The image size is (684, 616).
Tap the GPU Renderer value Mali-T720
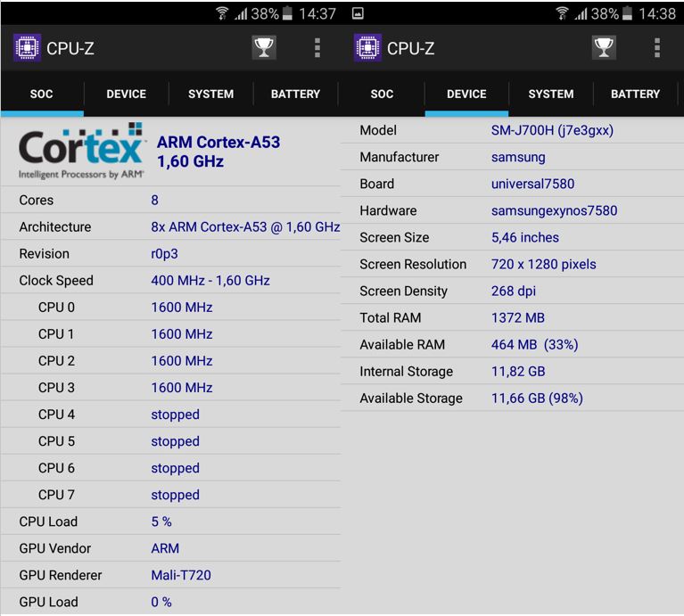(181, 575)
